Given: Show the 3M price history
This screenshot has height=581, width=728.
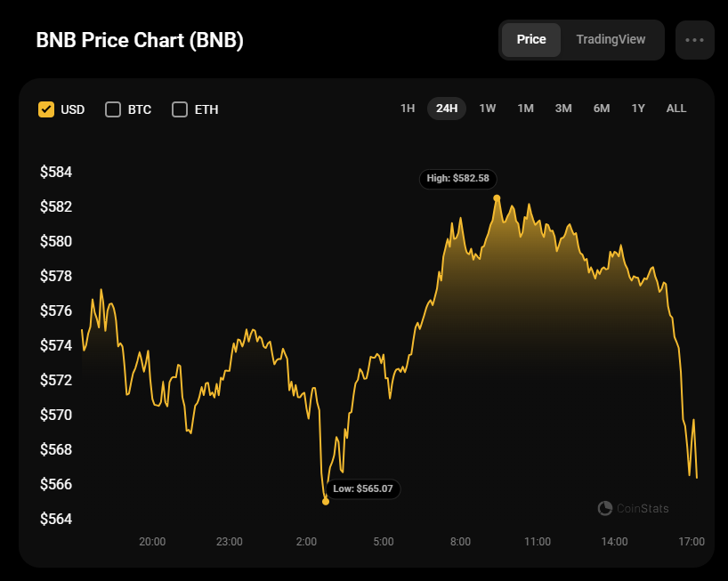Looking at the screenshot, I should pos(563,109).
